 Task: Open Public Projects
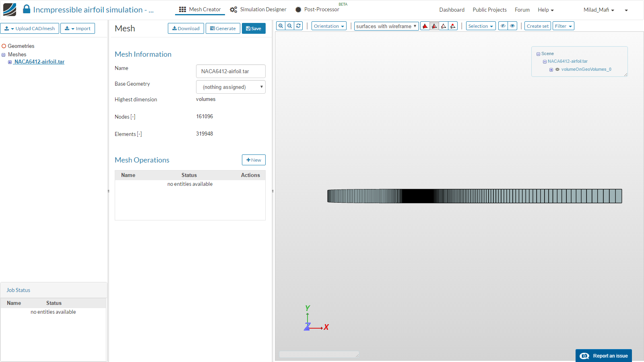489,10
